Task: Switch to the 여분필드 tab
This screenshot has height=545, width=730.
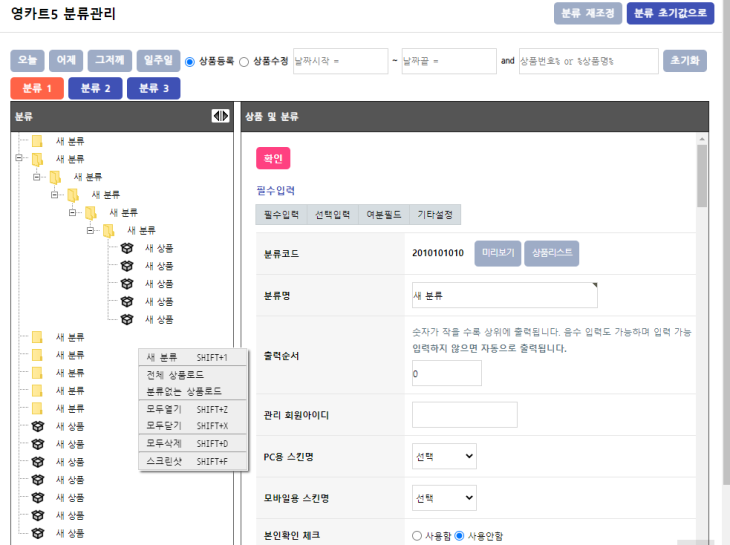Action: (384, 215)
